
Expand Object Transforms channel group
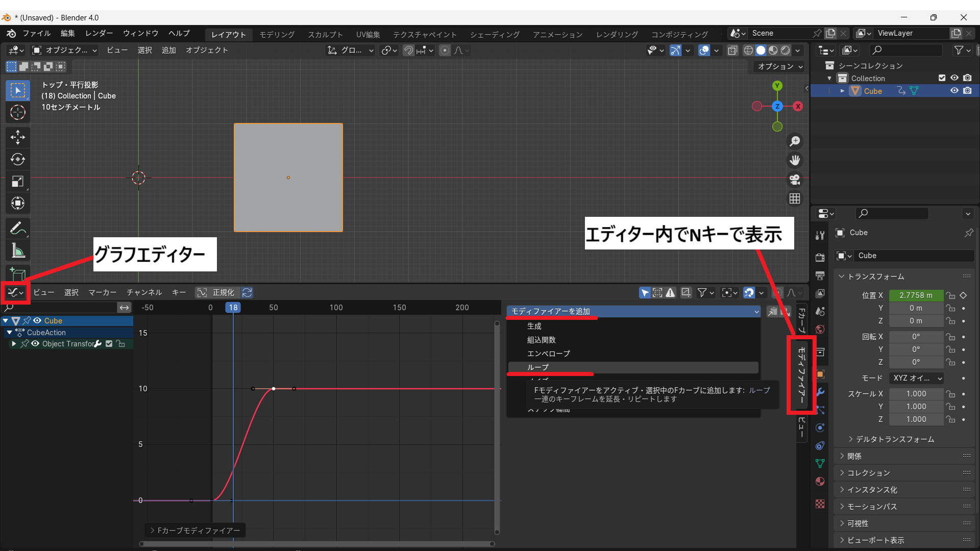[x=14, y=344]
